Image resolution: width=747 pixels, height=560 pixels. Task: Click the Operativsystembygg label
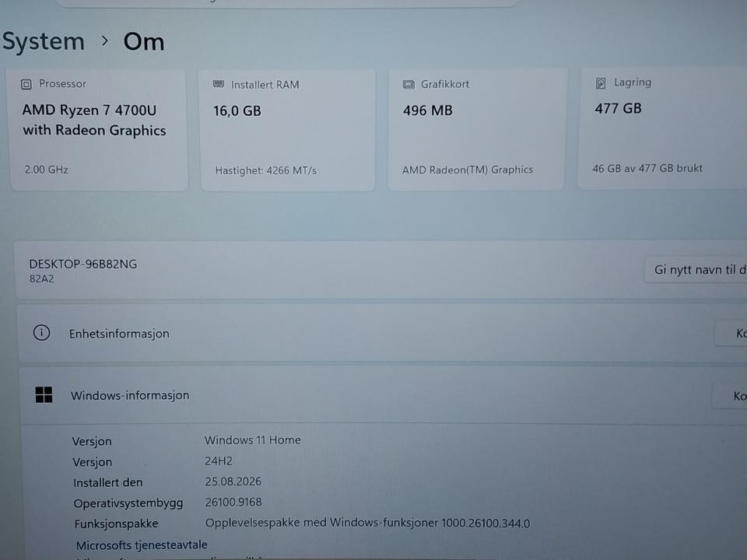click(x=128, y=503)
